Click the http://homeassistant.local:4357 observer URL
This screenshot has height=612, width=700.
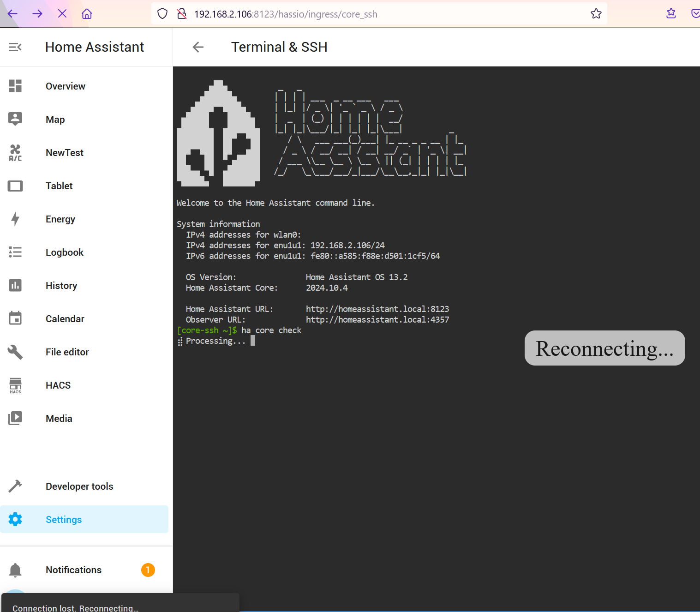pos(377,320)
